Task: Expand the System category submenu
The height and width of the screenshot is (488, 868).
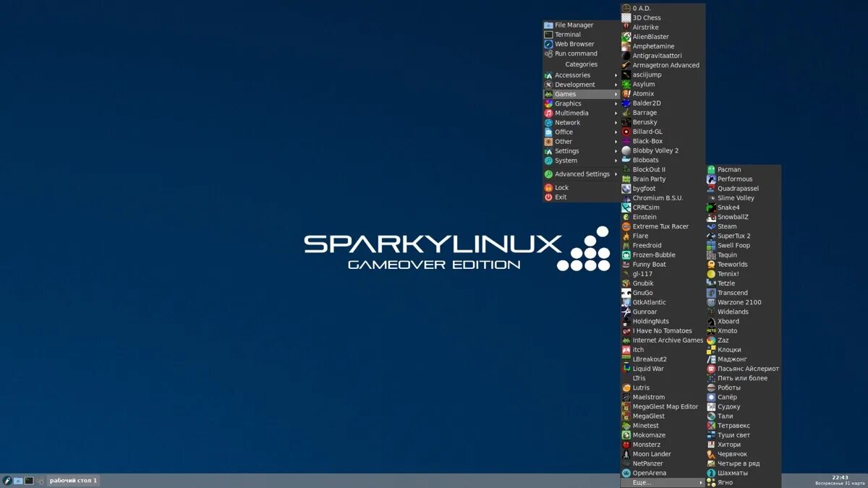Action: click(x=582, y=160)
